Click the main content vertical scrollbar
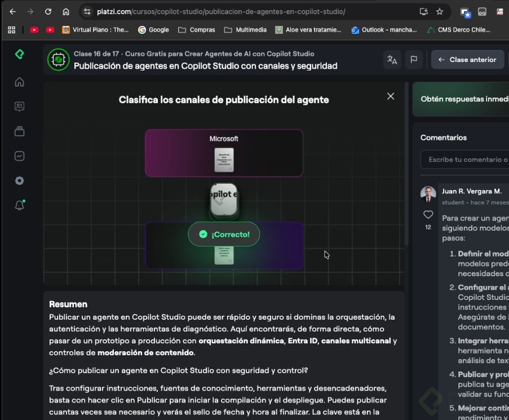 [x=406, y=164]
